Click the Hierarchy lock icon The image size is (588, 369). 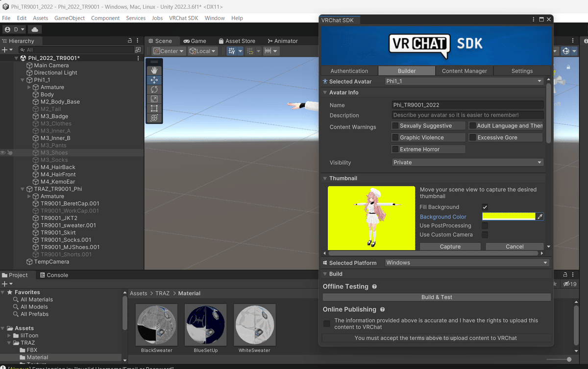130,41
